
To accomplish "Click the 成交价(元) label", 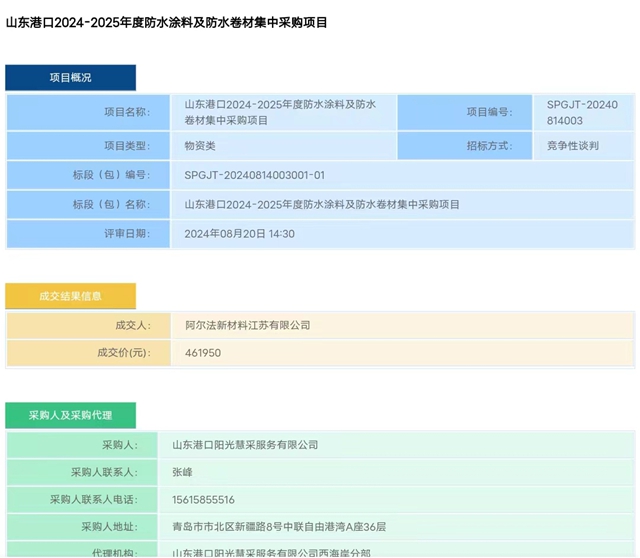I will (x=124, y=353).
